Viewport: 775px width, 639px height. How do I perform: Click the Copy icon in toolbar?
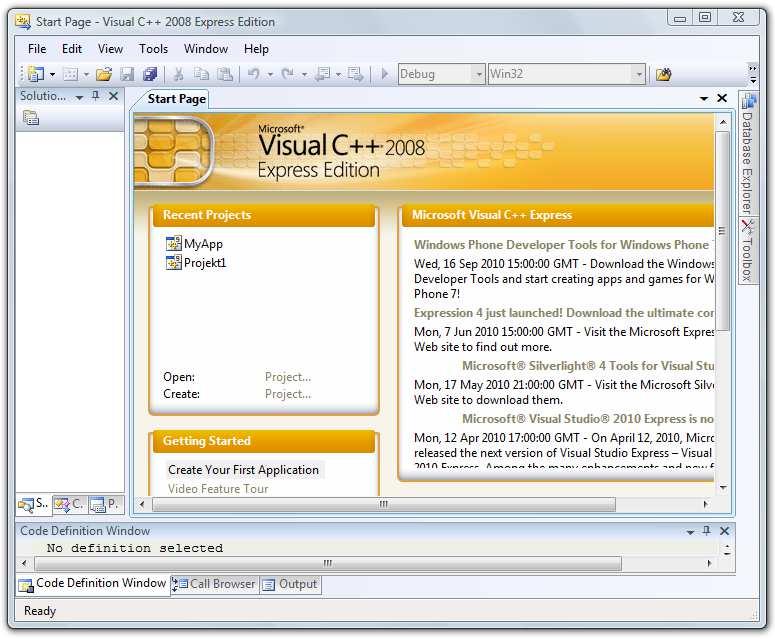(x=201, y=74)
